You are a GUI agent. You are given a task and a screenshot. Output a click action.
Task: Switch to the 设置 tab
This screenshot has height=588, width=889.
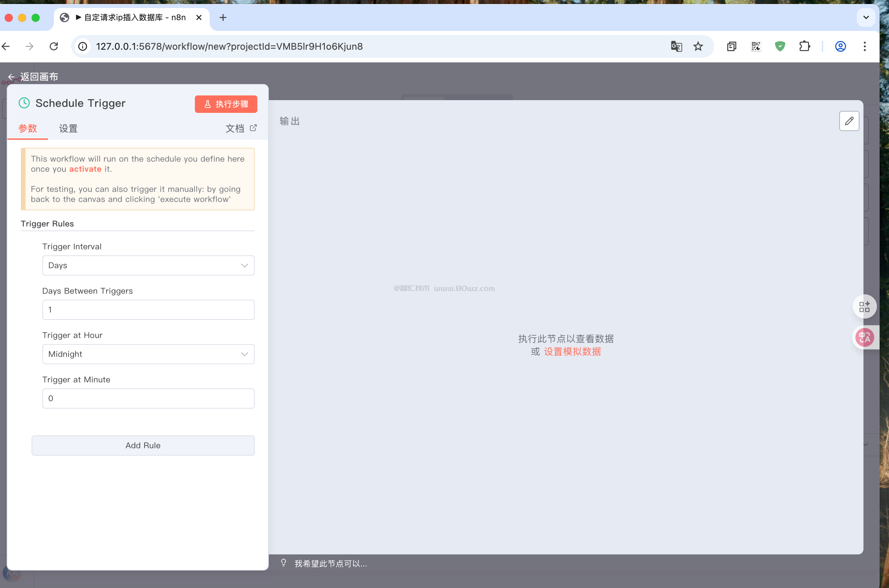pyautogui.click(x=68, y=129)
